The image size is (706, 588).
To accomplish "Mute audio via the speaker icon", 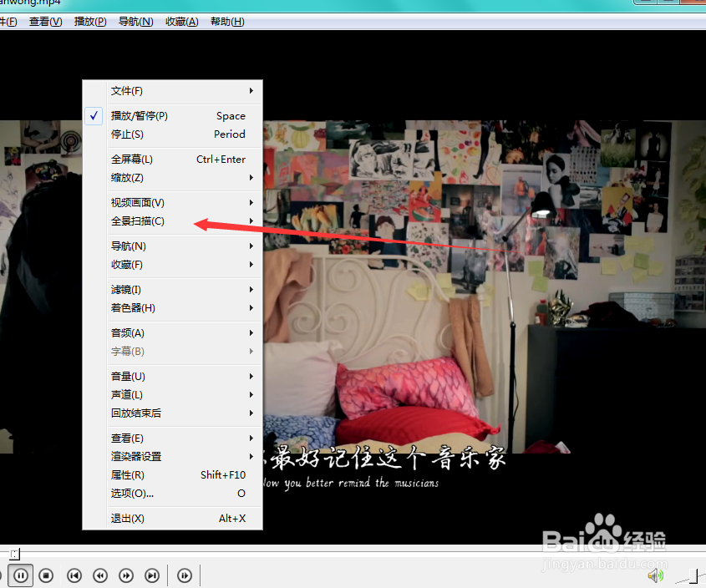I will click(656, 575).
